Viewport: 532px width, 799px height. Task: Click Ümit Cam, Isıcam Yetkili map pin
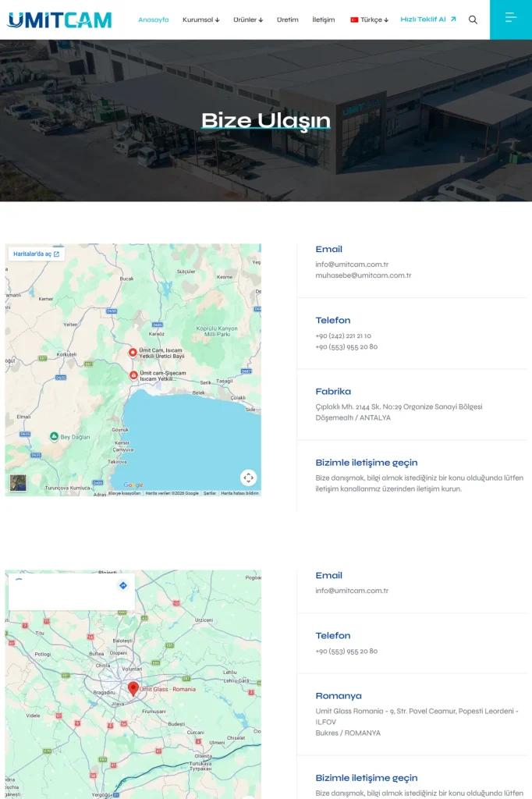pos(133,352)
